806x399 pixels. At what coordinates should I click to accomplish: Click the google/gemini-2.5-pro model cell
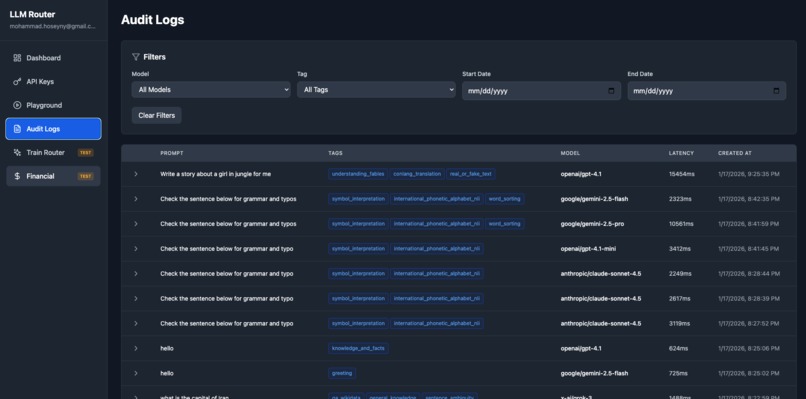(x=592, y=224)
